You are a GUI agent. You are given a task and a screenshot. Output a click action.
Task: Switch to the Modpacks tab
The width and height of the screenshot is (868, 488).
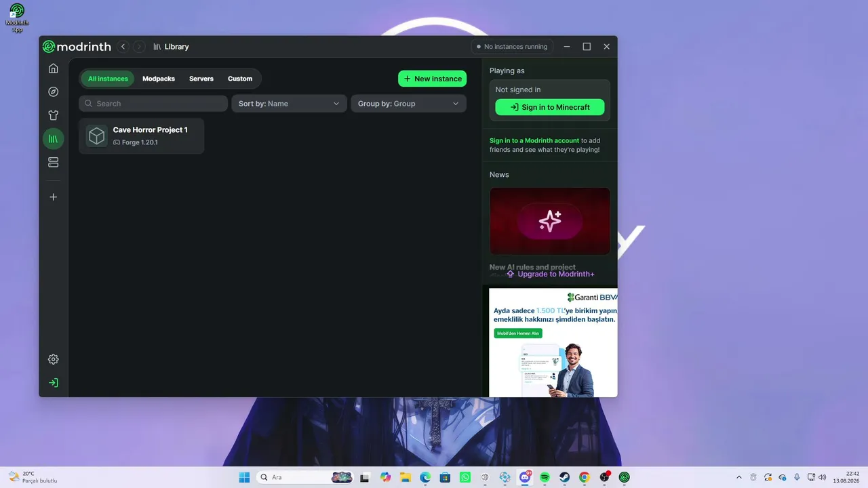pos(159,79)
